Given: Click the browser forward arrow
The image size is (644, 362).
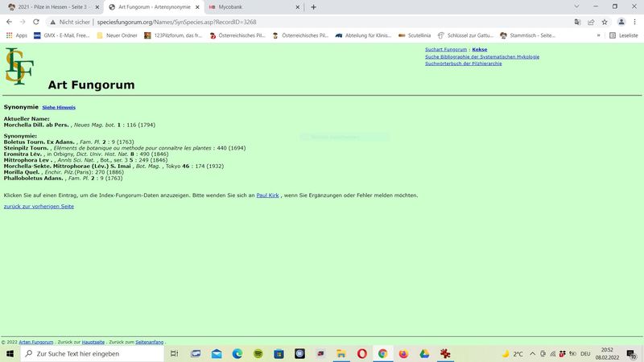Looking at the screenshot, I should click(x=23, y=23).
